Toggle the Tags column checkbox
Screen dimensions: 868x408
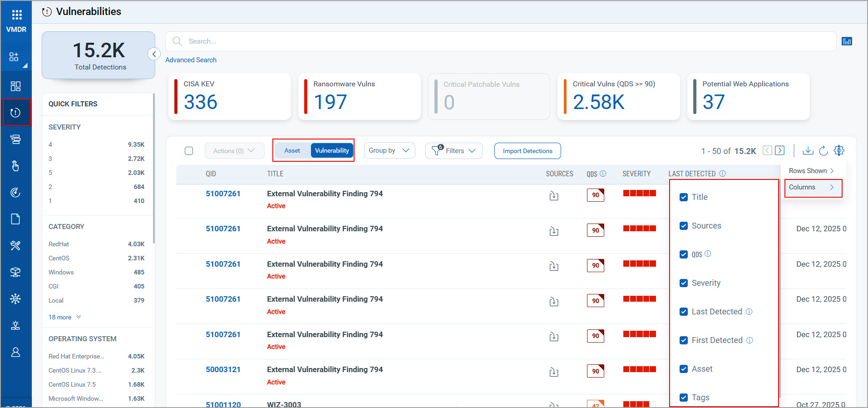pos(684,398)
